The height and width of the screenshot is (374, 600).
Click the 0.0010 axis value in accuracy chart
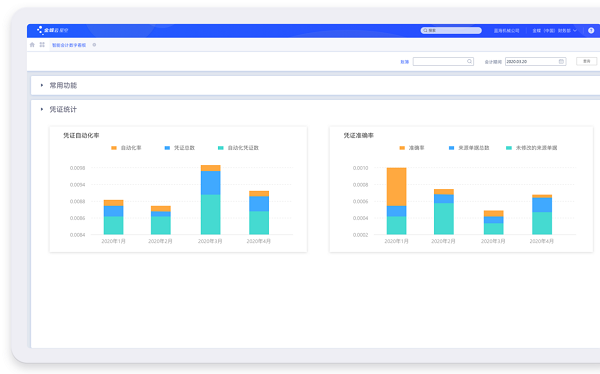click(x=360, y=168)
